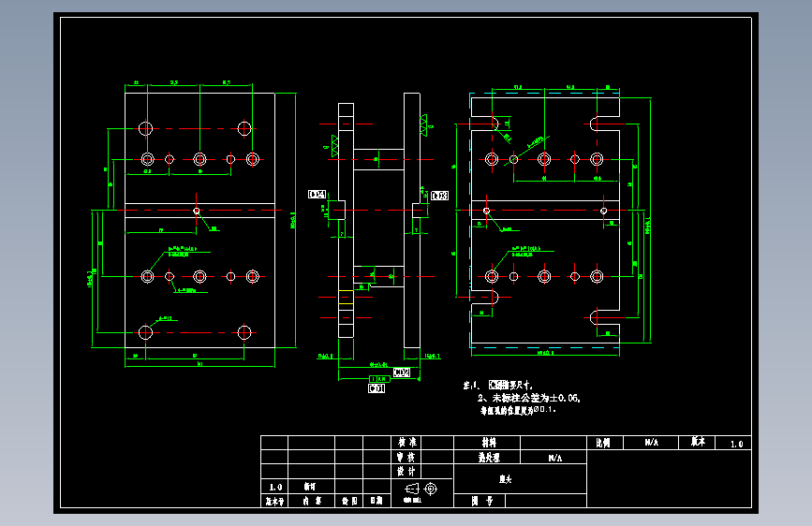This screenshot has width=812, height=526.
Task: Click the note line ending in ∅0.1
Action: pyautogui.click(x=518, y=410)
